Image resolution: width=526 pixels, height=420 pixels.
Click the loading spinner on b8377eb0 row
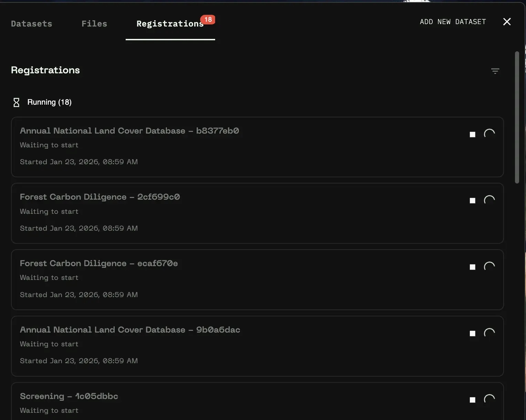tap(489, 134)
